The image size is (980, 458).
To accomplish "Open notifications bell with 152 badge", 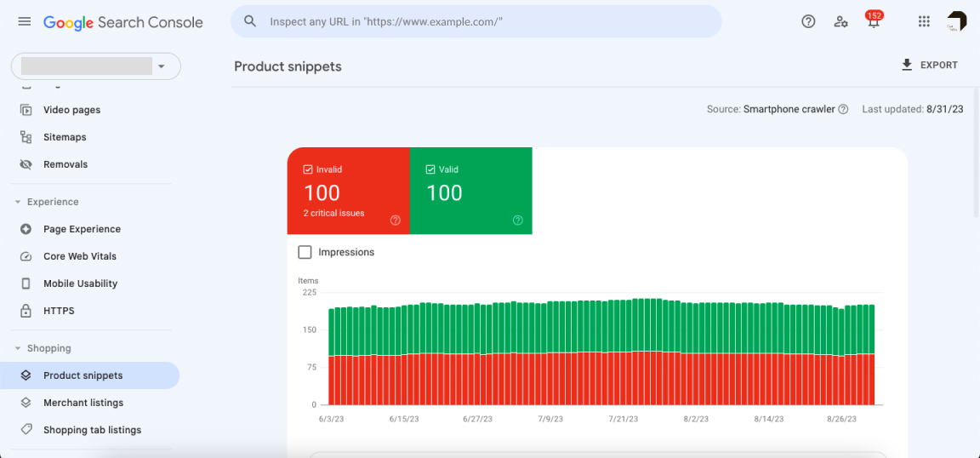I will click(873, 22).
